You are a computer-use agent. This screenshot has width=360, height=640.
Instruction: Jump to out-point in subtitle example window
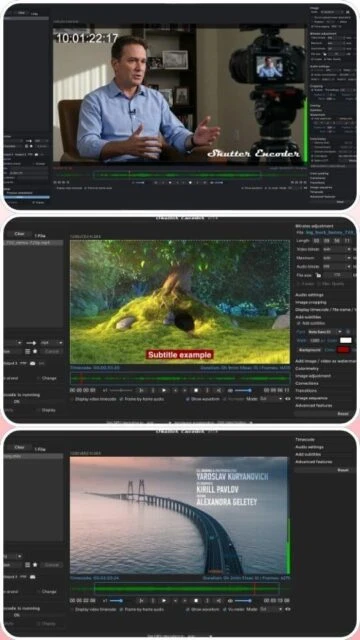click(218, 390)
